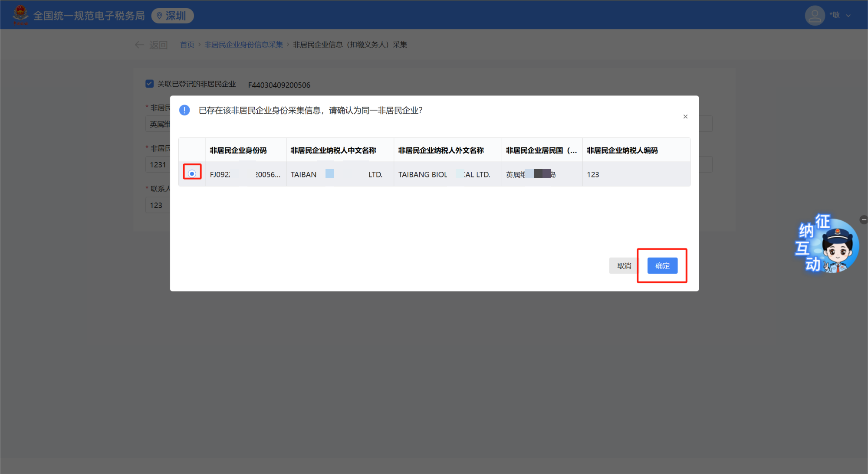
Task: Click the 确定 button
Action: (x=662, y=266)
